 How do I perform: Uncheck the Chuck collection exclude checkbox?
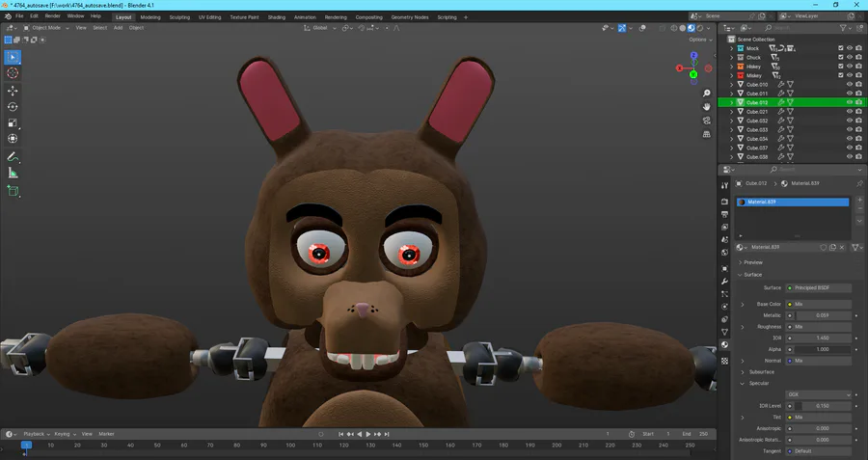point(840,57)
